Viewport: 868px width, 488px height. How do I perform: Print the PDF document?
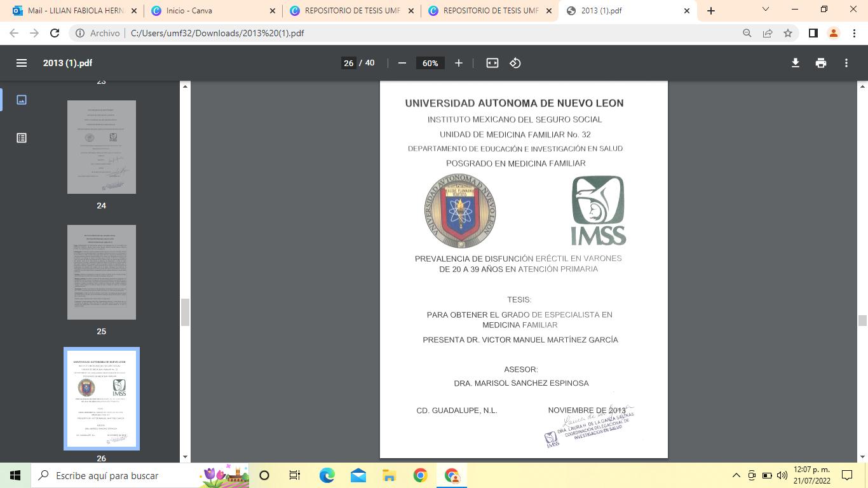[821, 63]
